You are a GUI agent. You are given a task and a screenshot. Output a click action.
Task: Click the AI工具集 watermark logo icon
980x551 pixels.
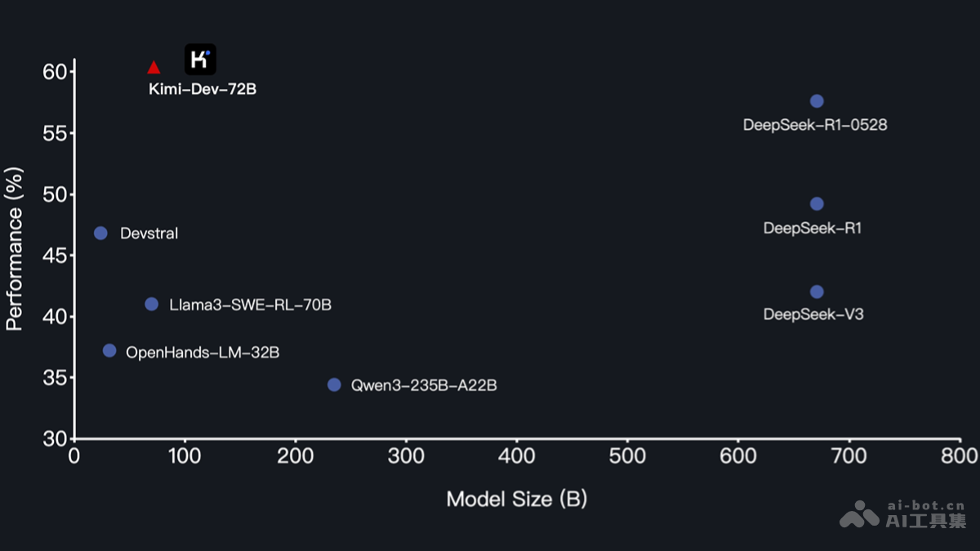[860, 514]
